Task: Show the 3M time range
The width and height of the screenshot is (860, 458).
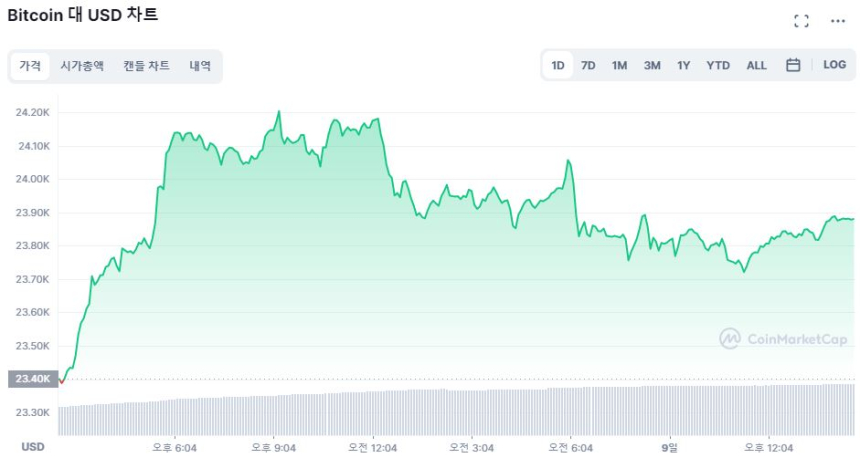Action: pos(652,66)
